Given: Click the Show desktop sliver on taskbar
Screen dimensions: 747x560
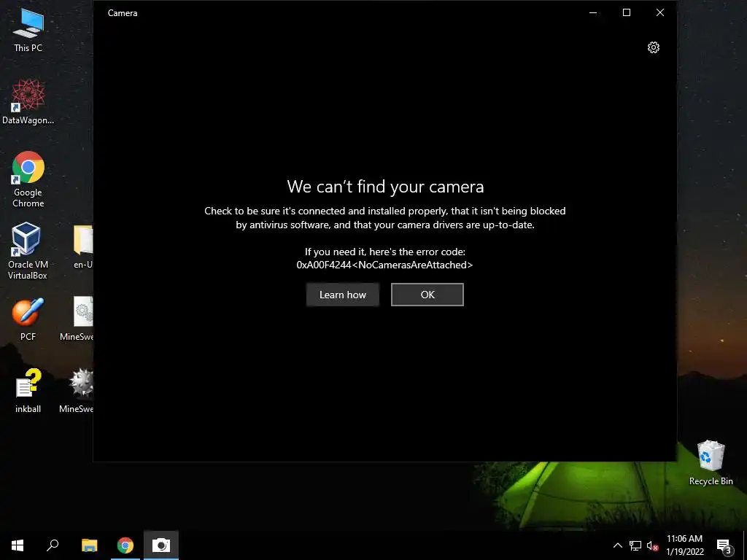Looking at the screenshot, I should (745, 545).
